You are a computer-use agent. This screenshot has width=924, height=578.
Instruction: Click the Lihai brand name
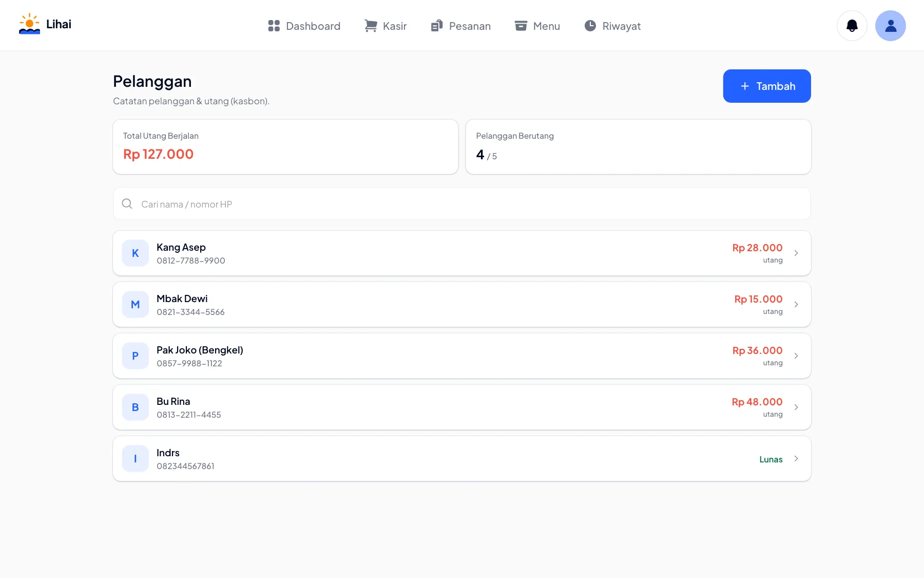coord(59,24)
